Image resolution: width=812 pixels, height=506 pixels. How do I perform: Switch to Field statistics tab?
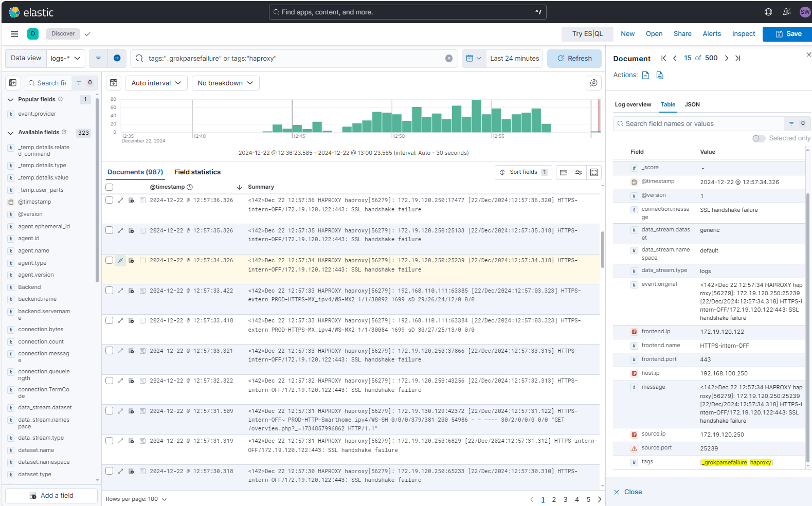pos(197,172)
